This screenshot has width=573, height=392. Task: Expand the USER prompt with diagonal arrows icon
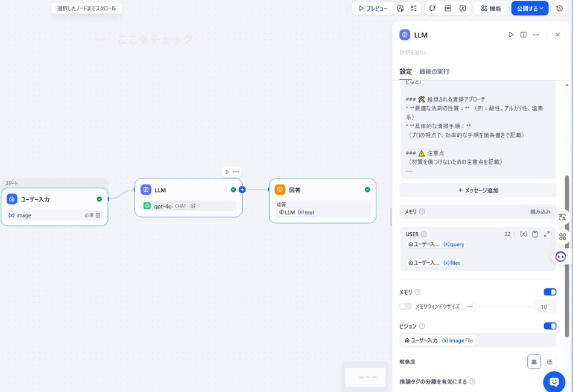click(x=546, y=234)
